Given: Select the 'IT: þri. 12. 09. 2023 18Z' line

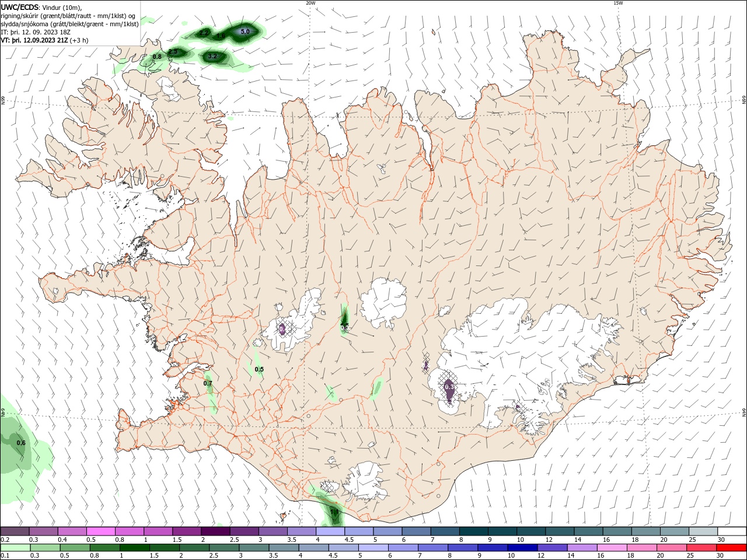Looking at the screenshot, I should click(x=36, y=32).
